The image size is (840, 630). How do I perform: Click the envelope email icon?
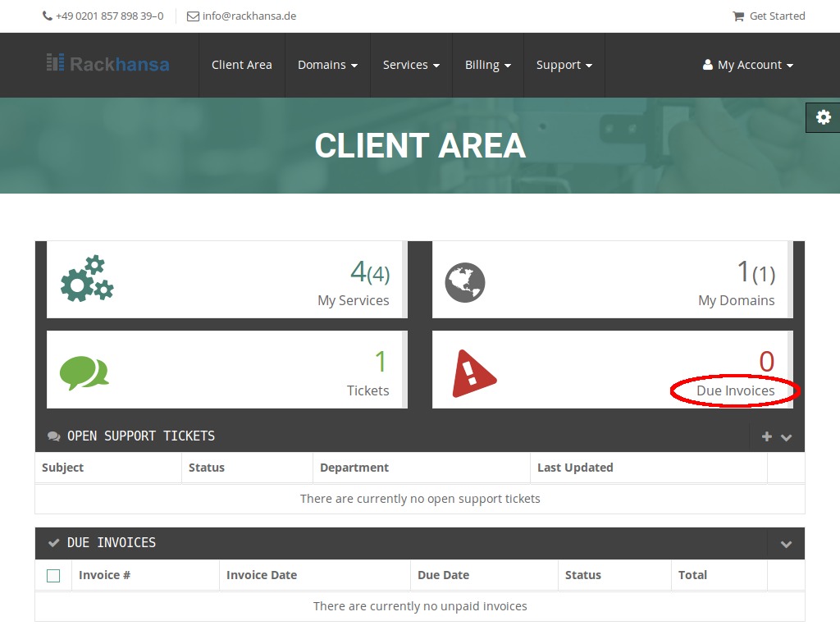pos(193,16)
